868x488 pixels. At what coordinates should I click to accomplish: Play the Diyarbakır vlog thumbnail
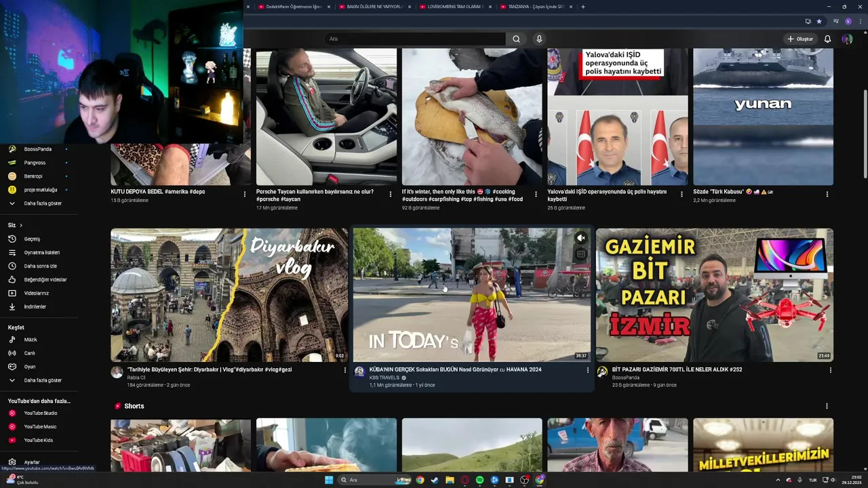(x=229, y=295)
